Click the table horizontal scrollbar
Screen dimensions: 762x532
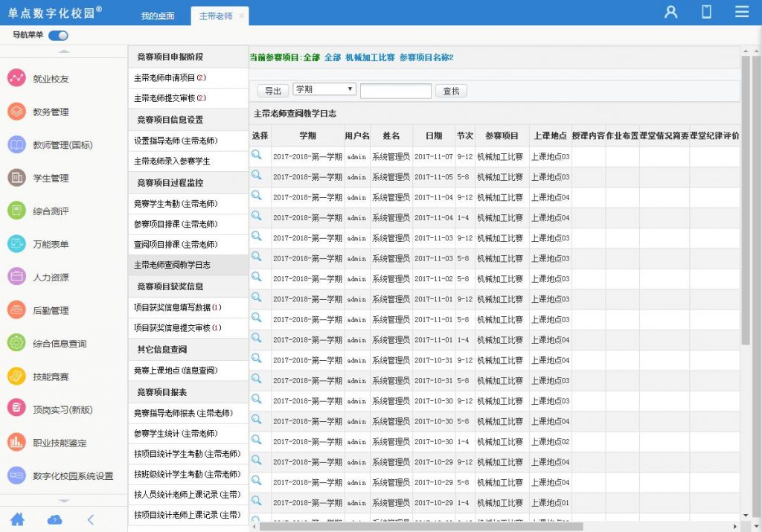click(421, 527)
